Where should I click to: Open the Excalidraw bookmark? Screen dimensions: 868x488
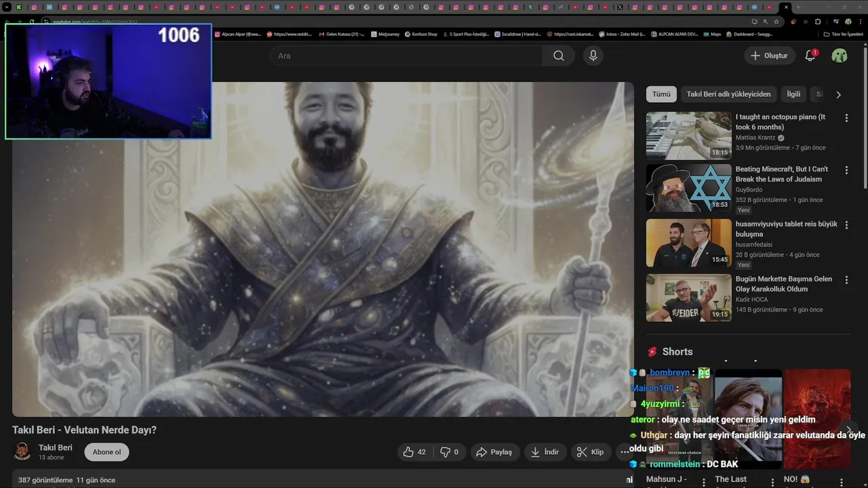[x=517, y=34]
